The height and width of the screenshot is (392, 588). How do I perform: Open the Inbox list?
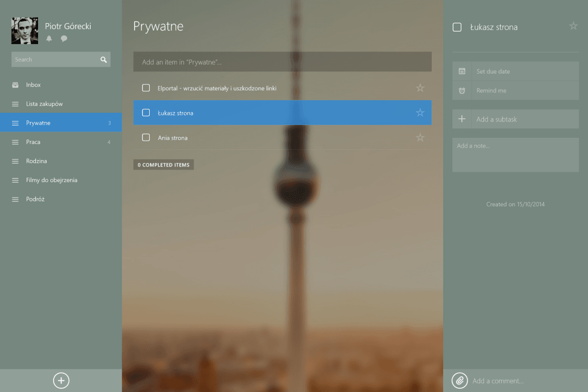tap(33, 85)
